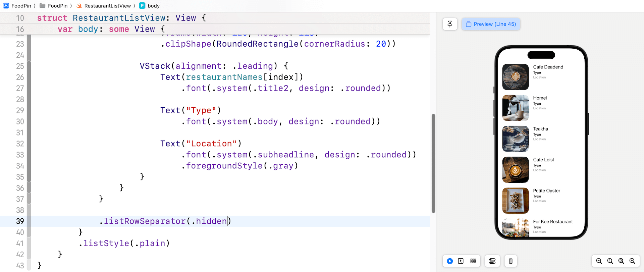
Task: Open Canvas Device Settings toggles icon
Action: [492, 261]
